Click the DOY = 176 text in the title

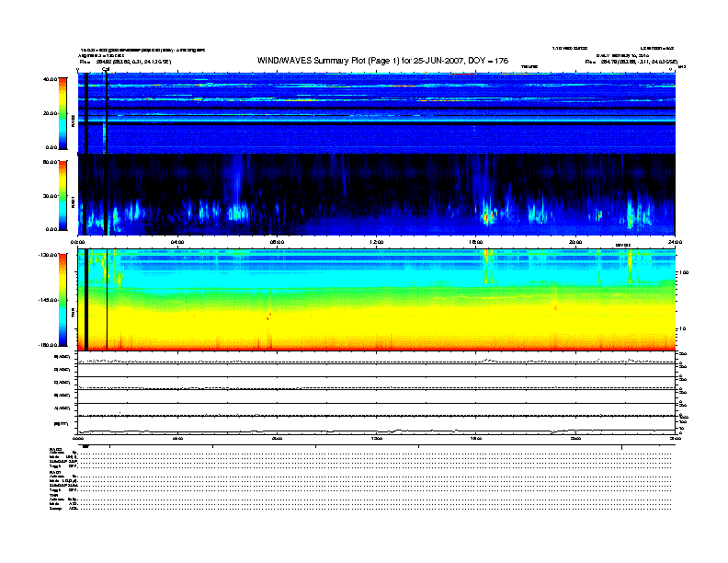pos(488,61)
